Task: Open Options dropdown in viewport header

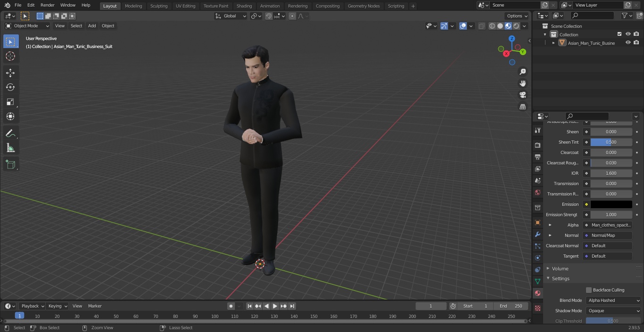Action: (x=517, y=16)
